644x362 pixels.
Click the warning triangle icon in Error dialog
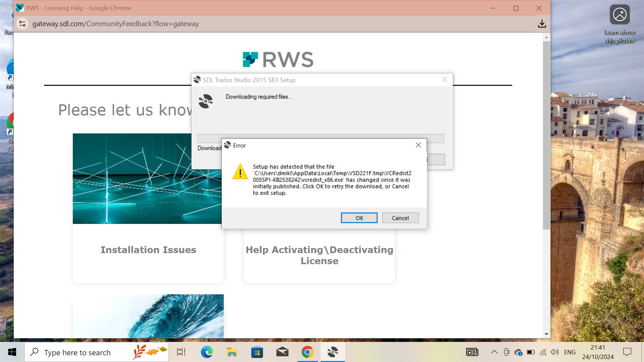pos(240,172)
